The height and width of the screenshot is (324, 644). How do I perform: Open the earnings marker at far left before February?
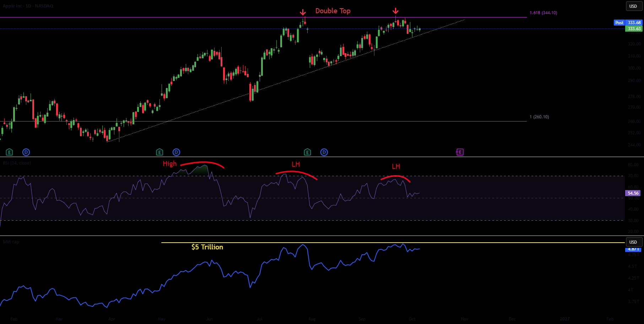(9, 152)
